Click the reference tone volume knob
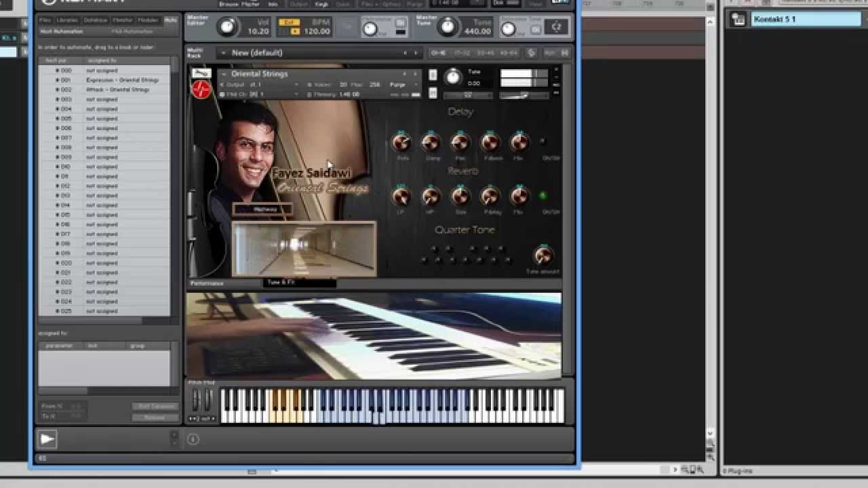This screenshot has width=868, height=488. [x=509, y=28]
